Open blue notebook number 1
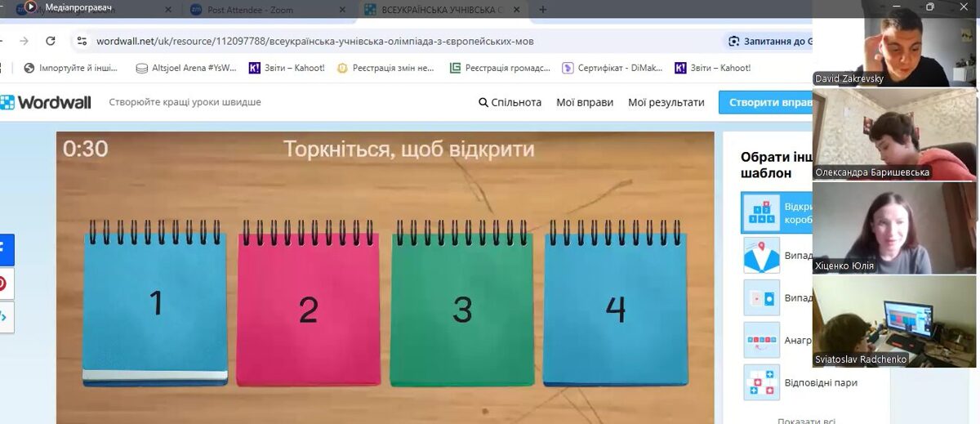The height and width of the screenshot is (424, 980). click(x=155, y=304)
